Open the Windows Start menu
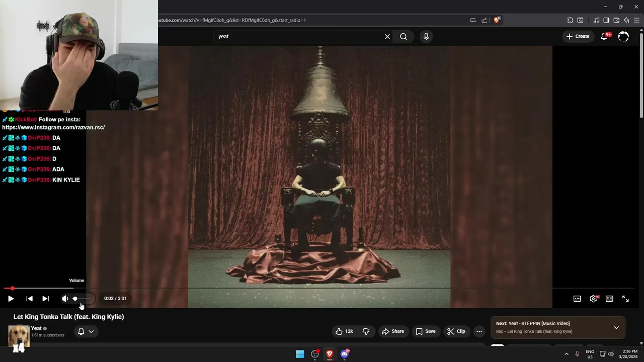 click(300, 354)
